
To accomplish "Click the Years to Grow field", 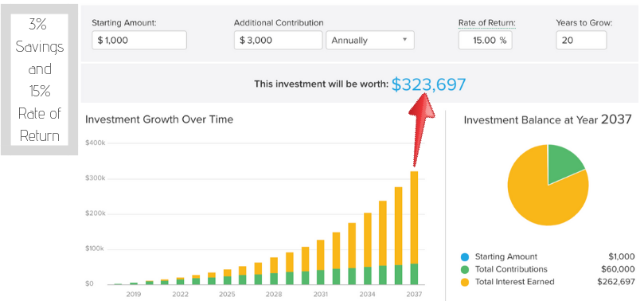I will (581, 41).
